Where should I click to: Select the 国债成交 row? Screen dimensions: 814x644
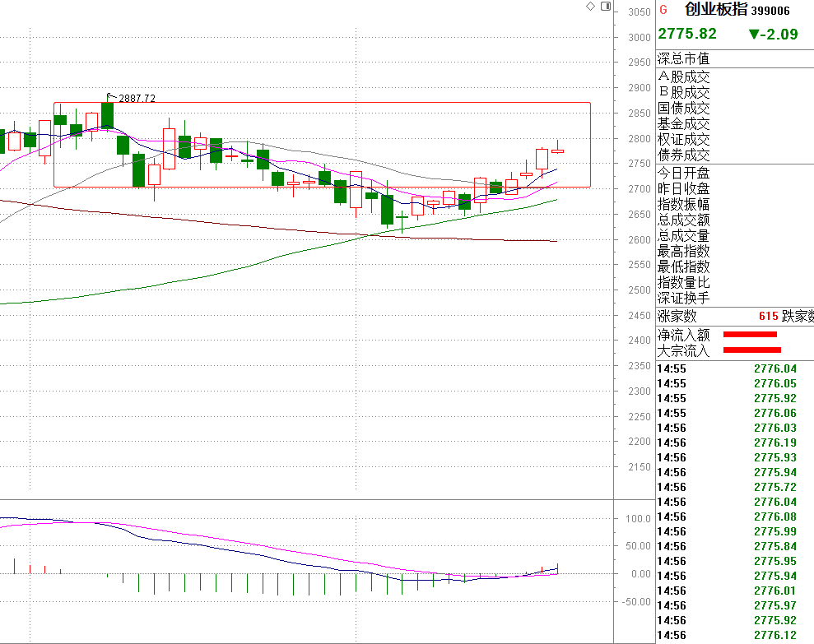(x=735, y=108)
